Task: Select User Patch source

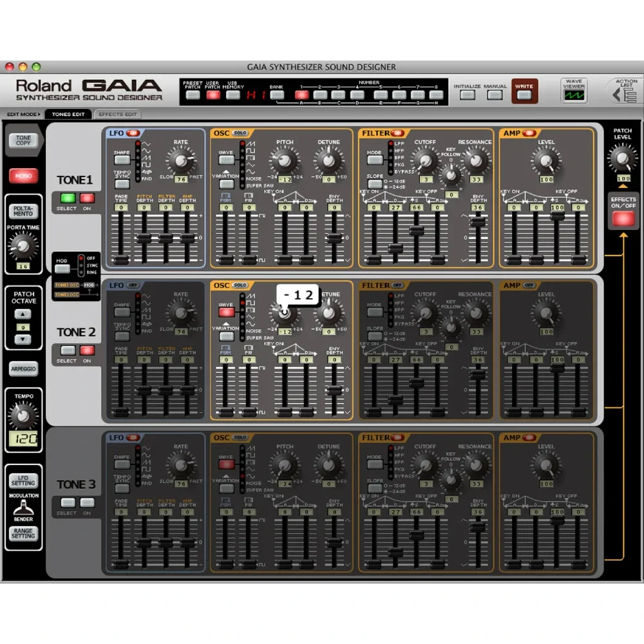Action: pyautogui.click(x=213, y=95)
